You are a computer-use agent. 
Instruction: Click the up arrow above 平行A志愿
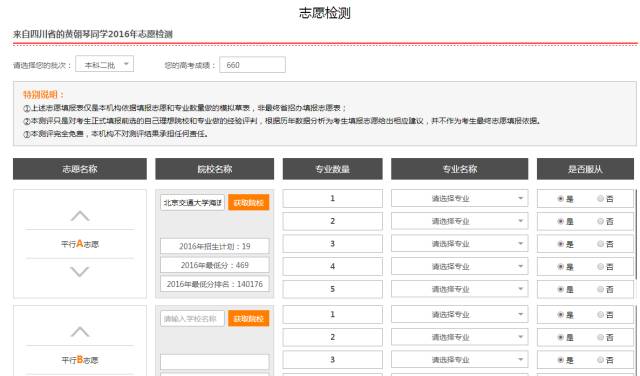[x=80, y=216]
